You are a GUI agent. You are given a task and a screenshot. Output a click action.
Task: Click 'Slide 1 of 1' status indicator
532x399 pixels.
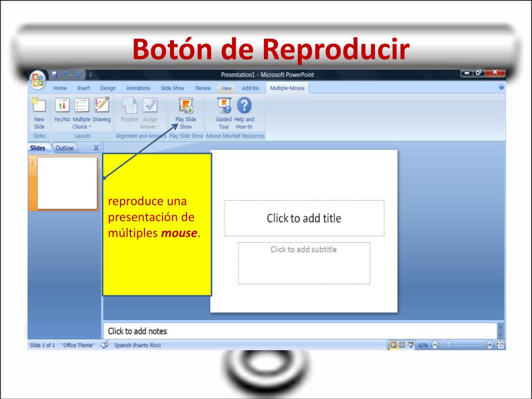[x=43, y=345]
